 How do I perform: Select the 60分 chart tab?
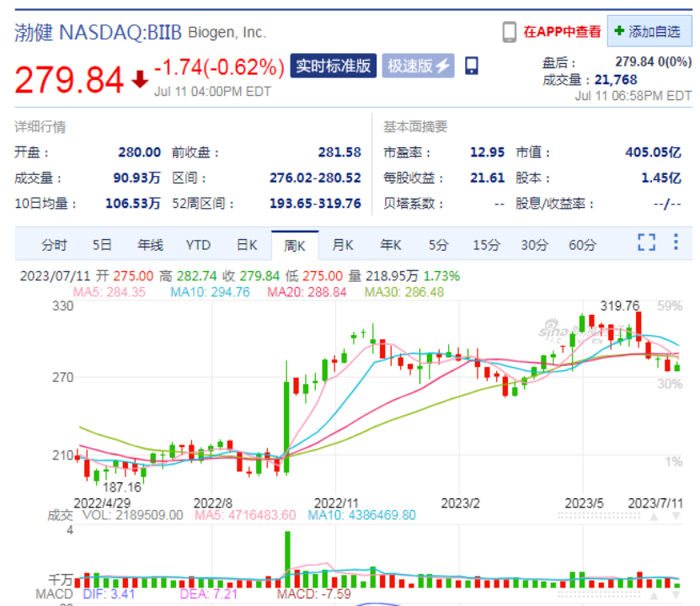coord(583,245)
